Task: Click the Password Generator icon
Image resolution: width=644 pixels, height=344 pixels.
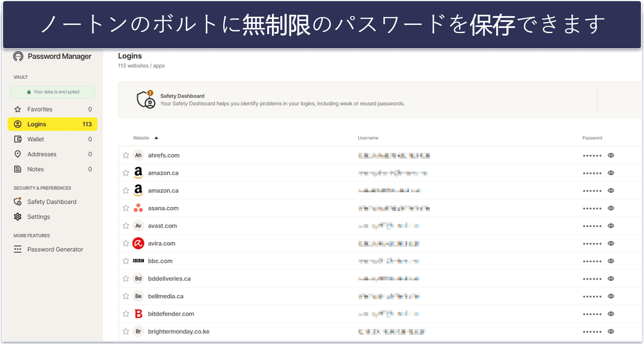Action: point(18,249)
